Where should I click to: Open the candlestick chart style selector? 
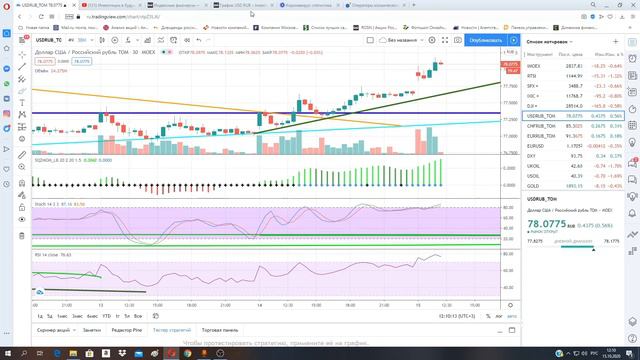point(102,40)
